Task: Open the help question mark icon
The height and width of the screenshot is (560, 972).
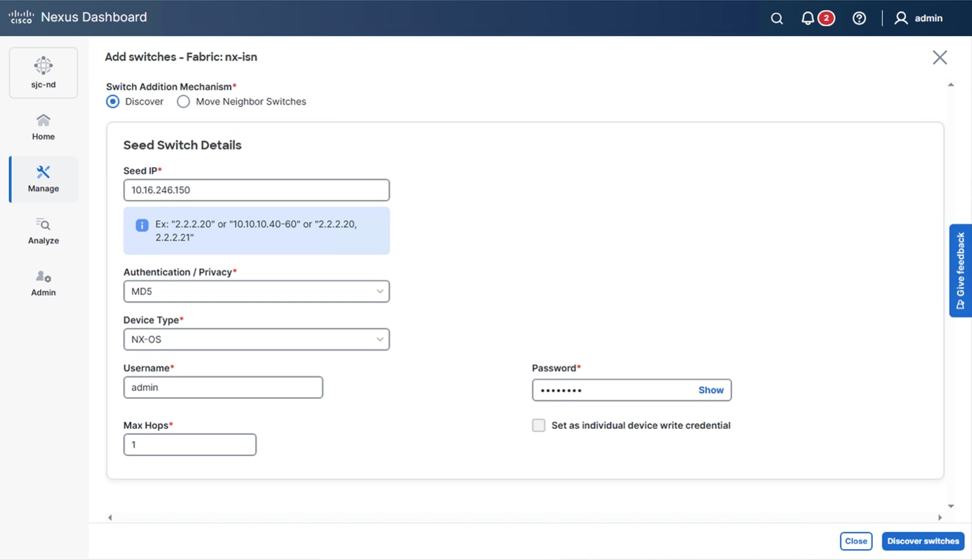Action: (859, 18)
